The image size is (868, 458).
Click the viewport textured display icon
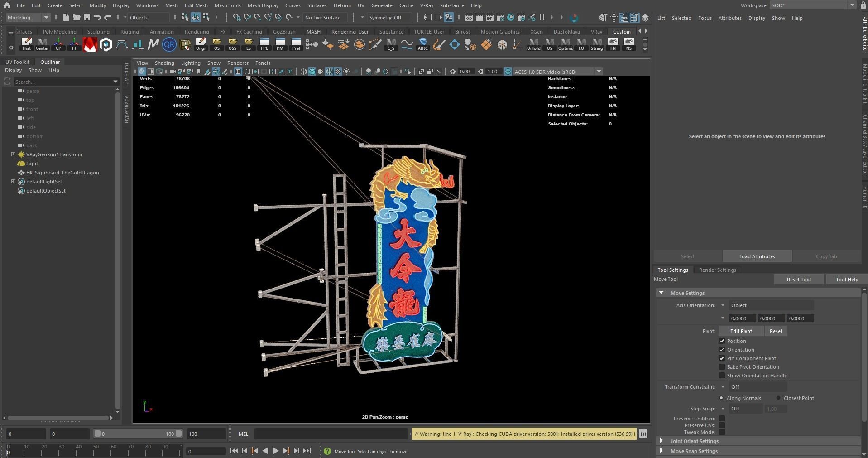(x=338, y=72)
